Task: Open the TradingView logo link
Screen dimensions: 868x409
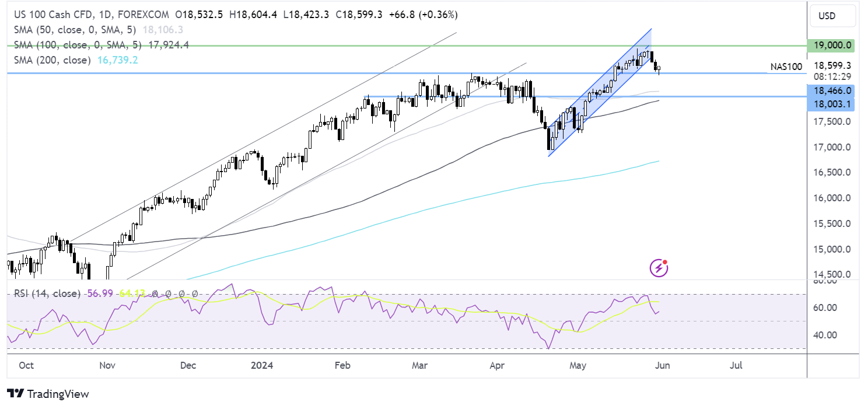Action: (48, 394)
